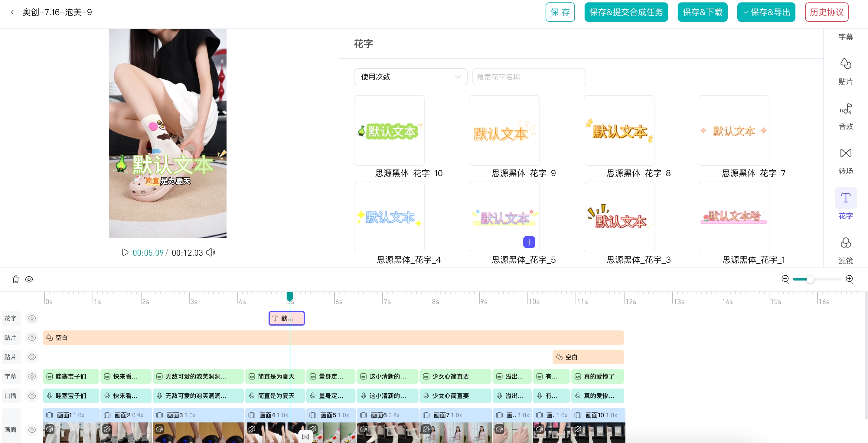
Task: Click the 搜索花字名称 search field
Action: 529,77
